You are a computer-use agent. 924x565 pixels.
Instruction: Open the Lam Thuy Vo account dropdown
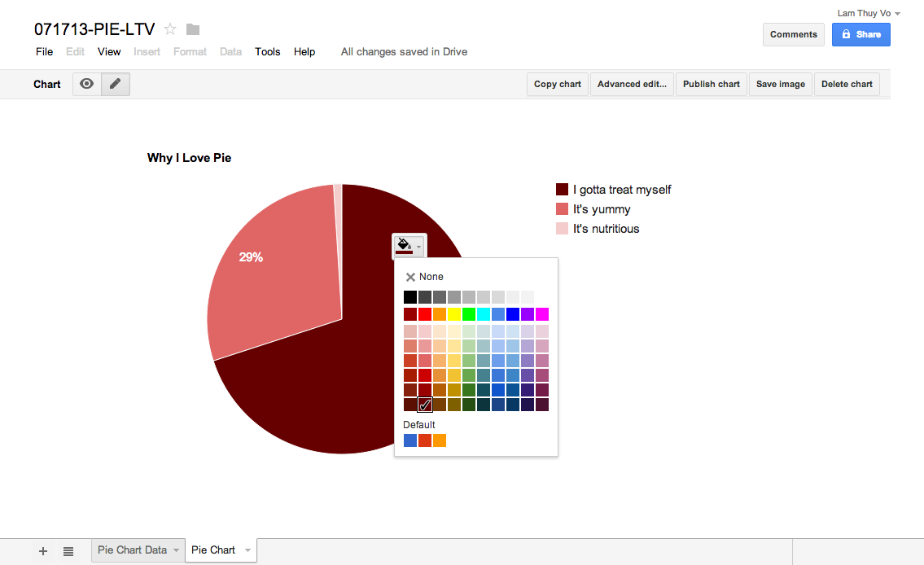[x=869, y=13]
